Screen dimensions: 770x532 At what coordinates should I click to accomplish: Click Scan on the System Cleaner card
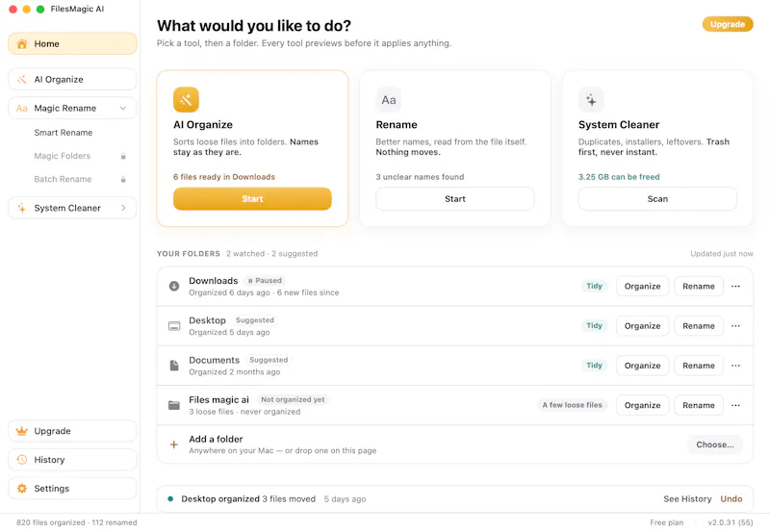pos(657,199)
